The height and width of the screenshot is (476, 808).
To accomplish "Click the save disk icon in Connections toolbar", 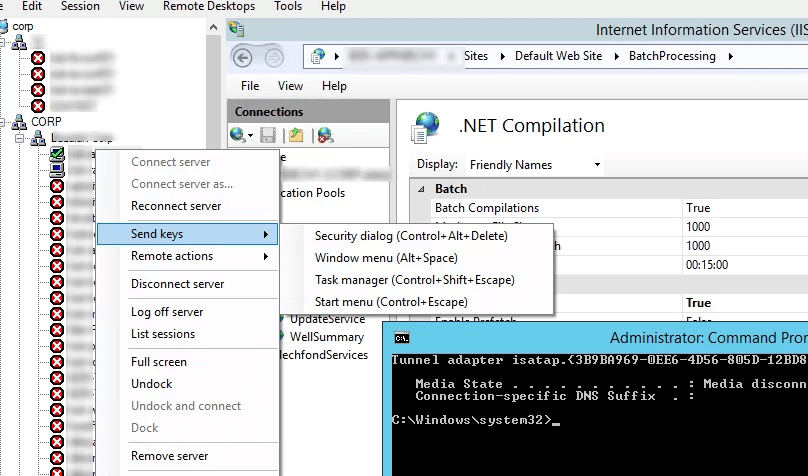I will click(x=267, y=134).
